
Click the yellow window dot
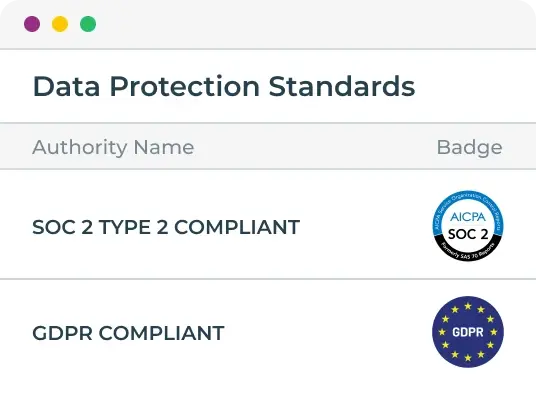(x=60, y=24)
